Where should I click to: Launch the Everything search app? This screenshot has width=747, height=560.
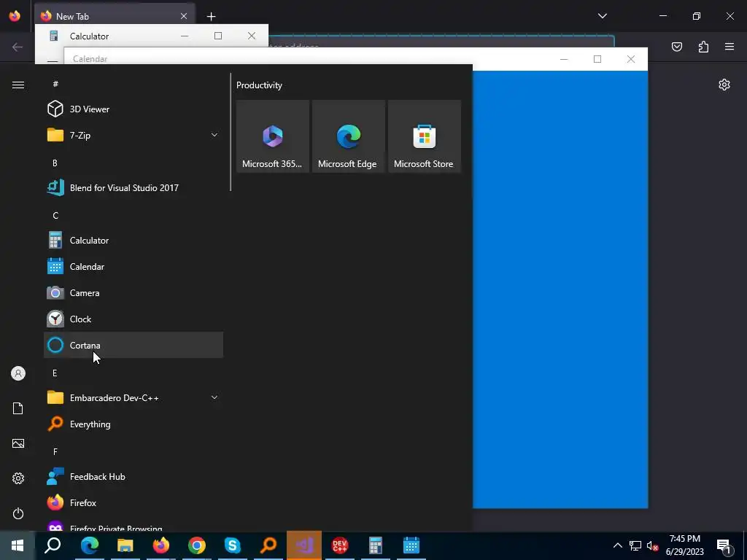point(133,424)
